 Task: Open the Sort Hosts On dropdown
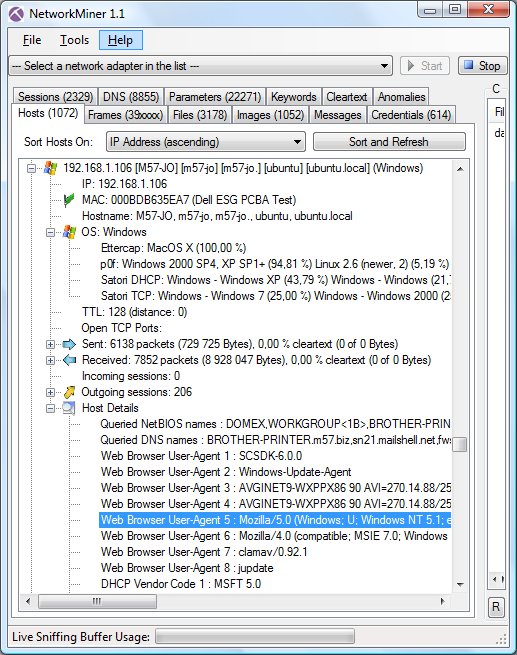click(x=206, y=142)
